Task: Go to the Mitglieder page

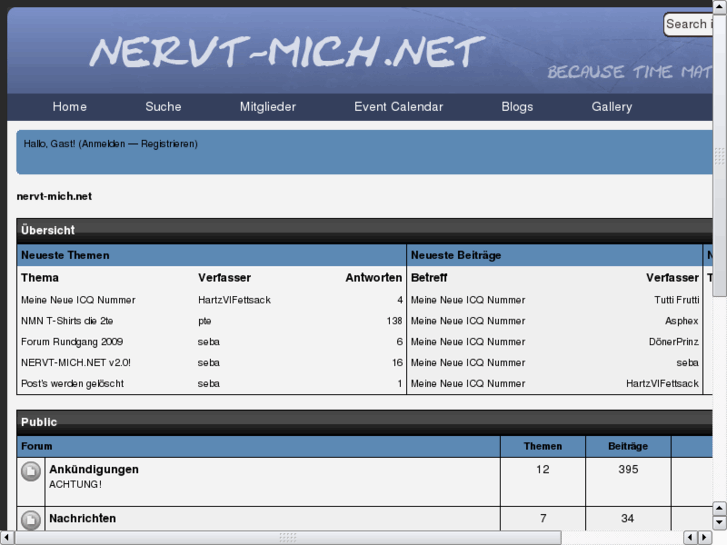Action: click(x=268, y=107)
